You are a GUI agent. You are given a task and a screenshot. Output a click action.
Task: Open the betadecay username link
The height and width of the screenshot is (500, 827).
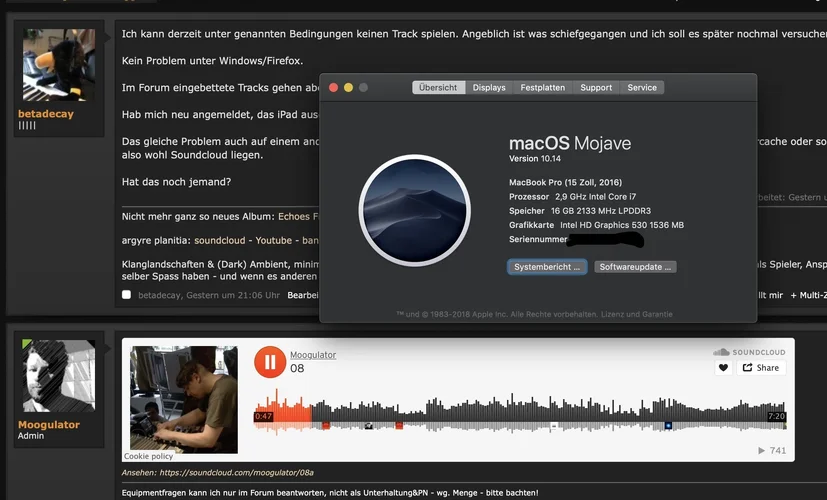click(x=46, y=114)
